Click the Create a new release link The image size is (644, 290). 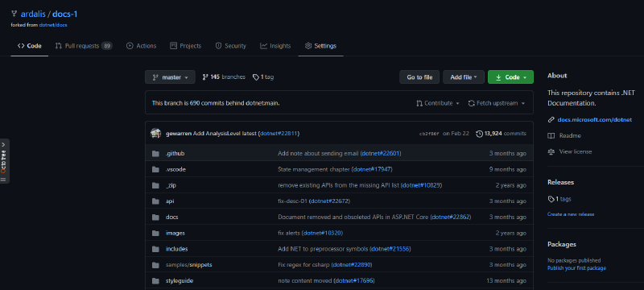[571, 214]
